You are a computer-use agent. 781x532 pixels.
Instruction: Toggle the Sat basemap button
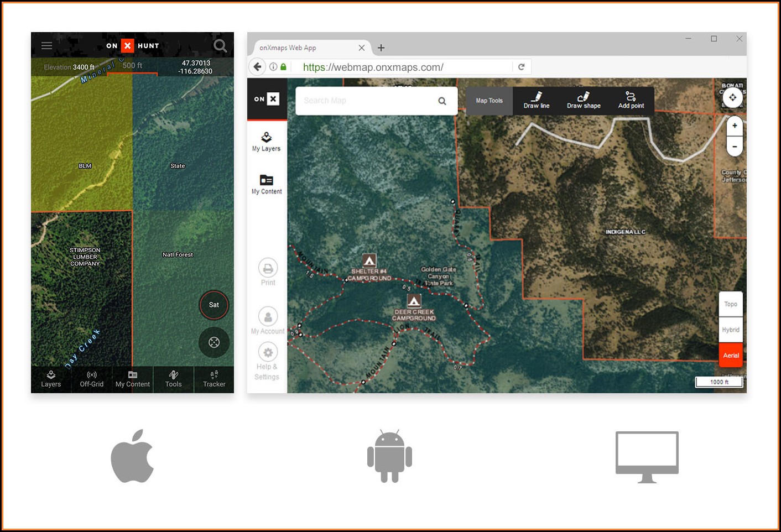[x=214, y=305]
